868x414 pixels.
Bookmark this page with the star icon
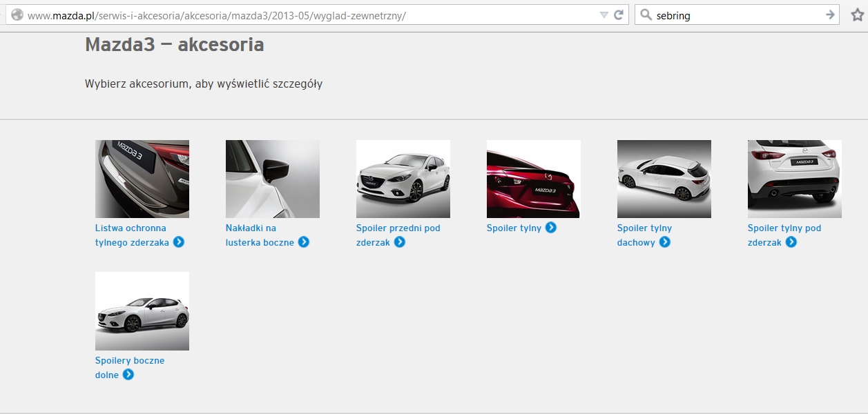(857, 15)
